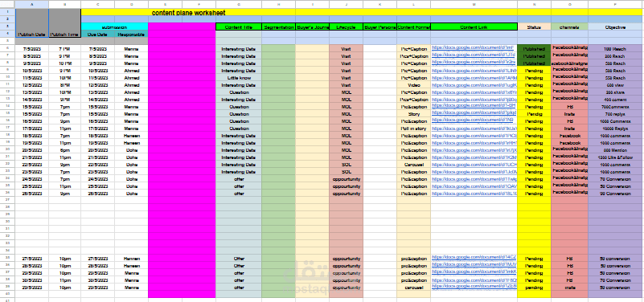This screenshot has height=302, width=644.
Task: Open the content link in the 30/5/2023 row
Action: [x=474, y=280]
